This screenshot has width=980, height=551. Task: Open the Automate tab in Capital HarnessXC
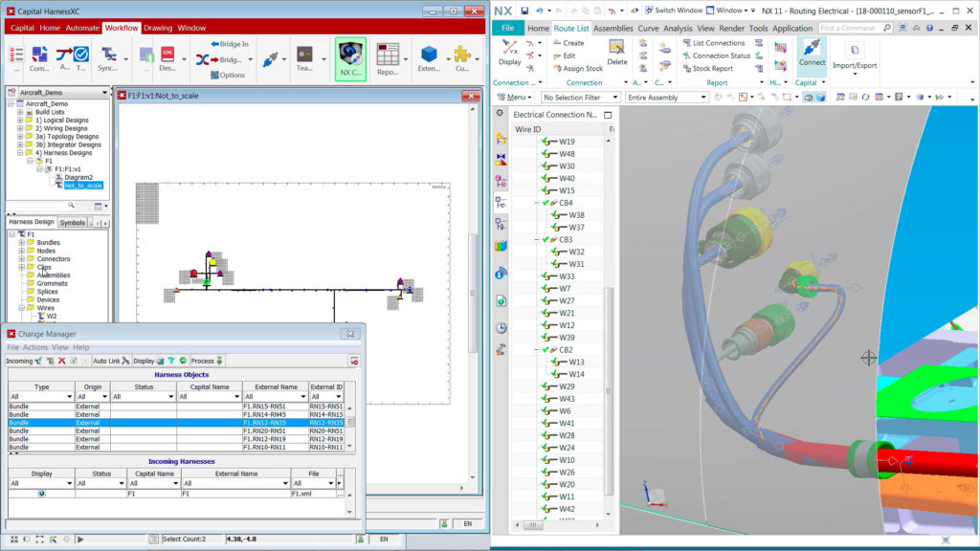point(82,28)
